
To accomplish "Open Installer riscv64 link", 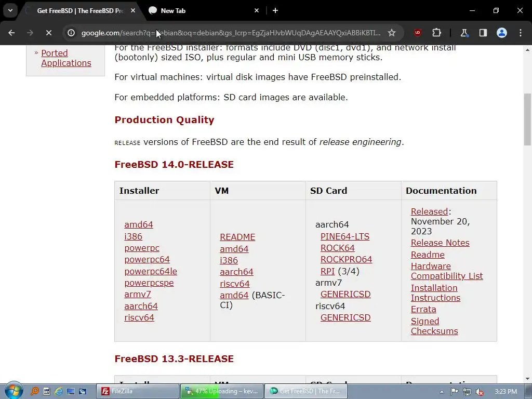I will pyautogui.click(x=139, y=317).
